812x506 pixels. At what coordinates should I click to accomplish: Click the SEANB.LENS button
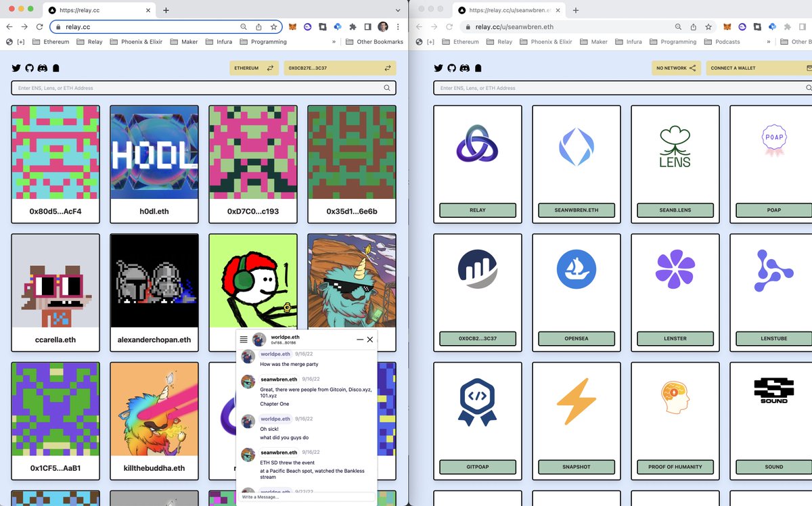click(675, 210)
